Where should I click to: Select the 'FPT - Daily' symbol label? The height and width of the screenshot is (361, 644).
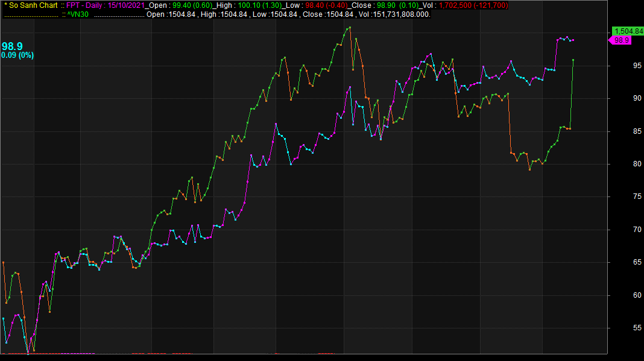click(84, 5)
